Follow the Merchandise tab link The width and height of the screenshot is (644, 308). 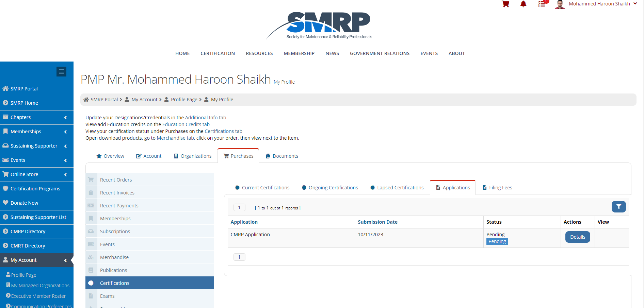coord(175,138)
